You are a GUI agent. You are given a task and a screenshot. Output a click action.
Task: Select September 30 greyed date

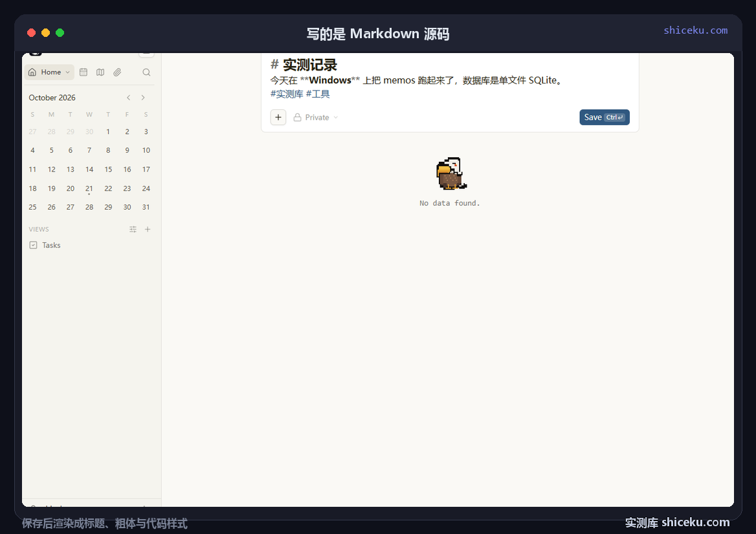[x=89, y=131]
